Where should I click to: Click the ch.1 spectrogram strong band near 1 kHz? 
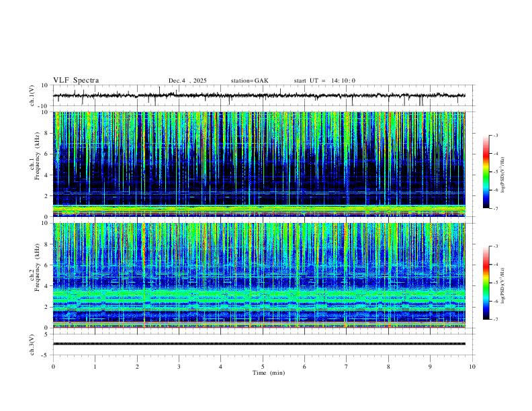coord(259,210)
